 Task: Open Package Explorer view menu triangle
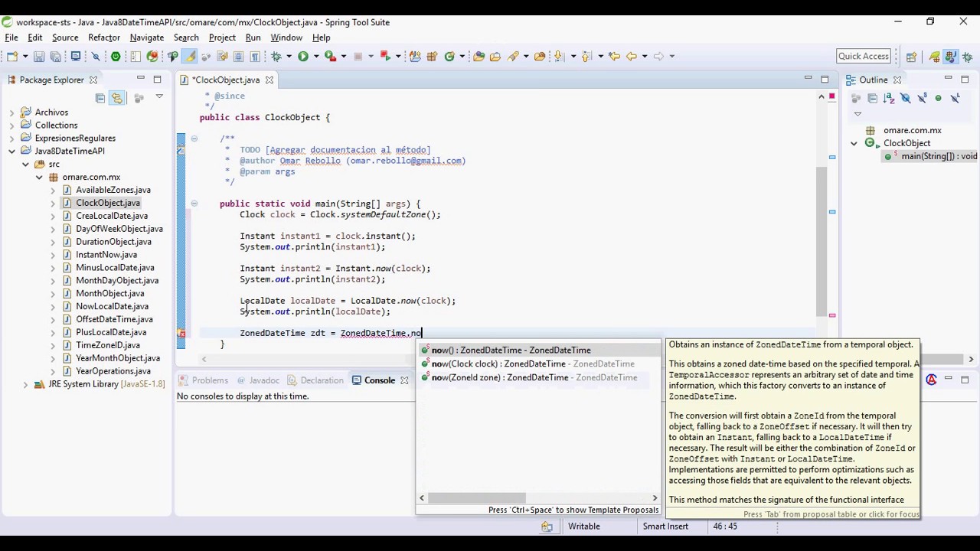[x=159, y=97]
